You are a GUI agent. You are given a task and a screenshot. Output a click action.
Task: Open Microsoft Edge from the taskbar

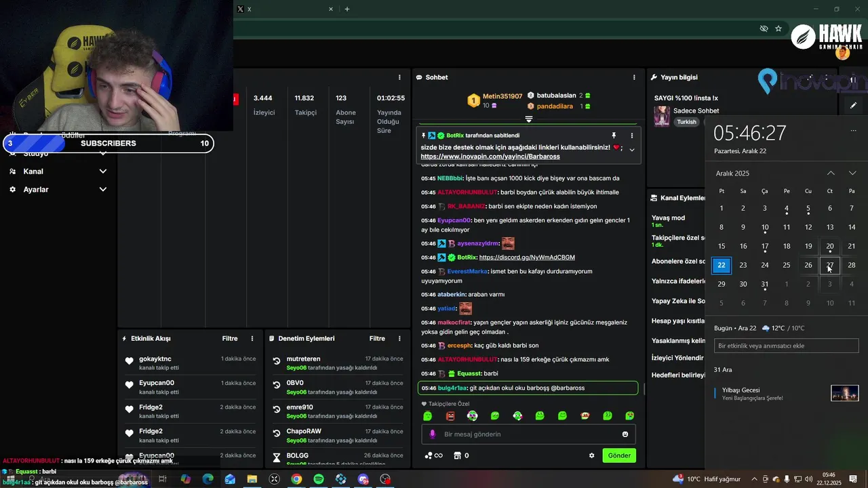click(208, 479)
